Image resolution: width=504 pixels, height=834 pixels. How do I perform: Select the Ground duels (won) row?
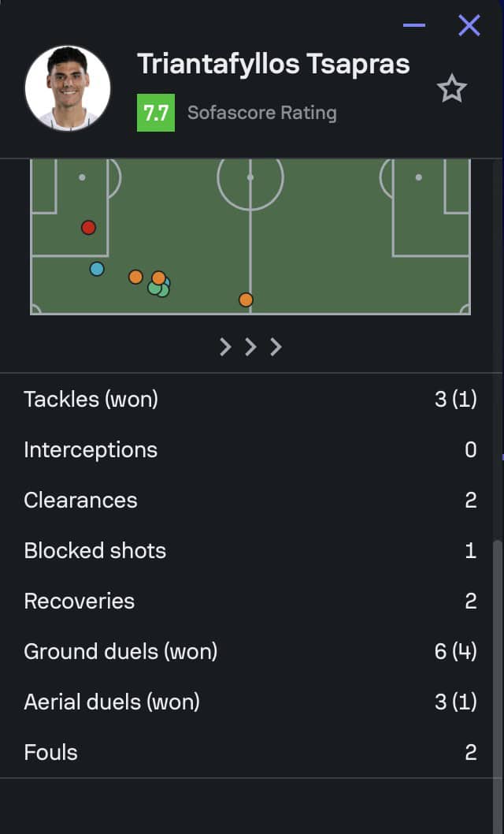(250, 651)
